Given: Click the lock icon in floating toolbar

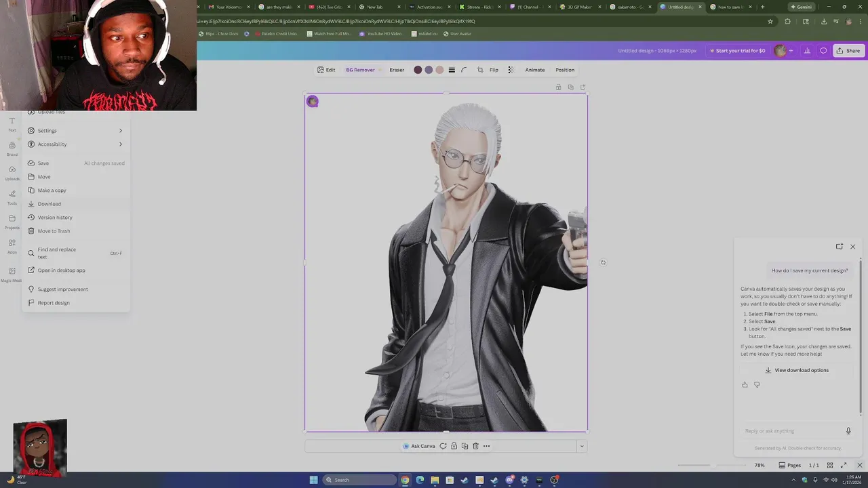Looking at the screenshot, I should pos(454,446).
